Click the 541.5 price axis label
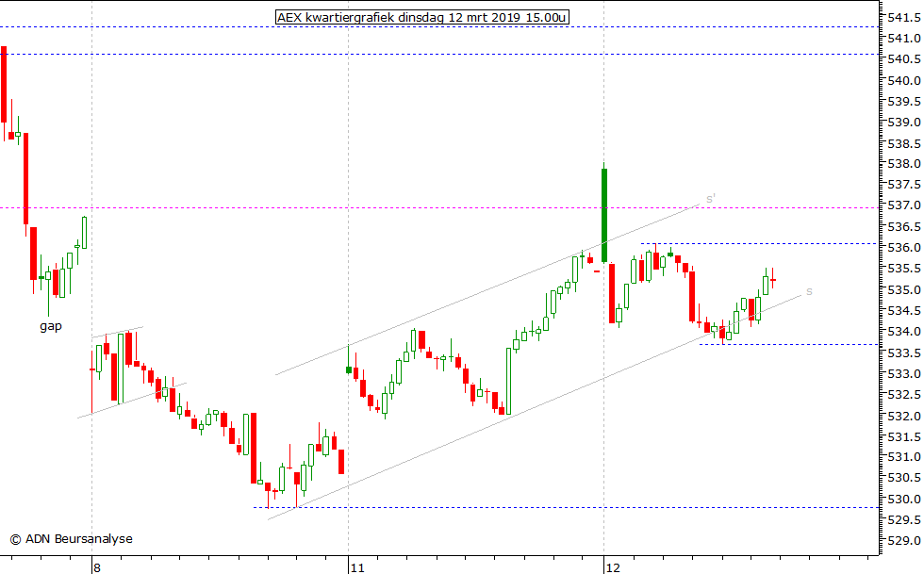Image resolution: width=924 pixels, height=574 pixels. (x=904, y=18)
